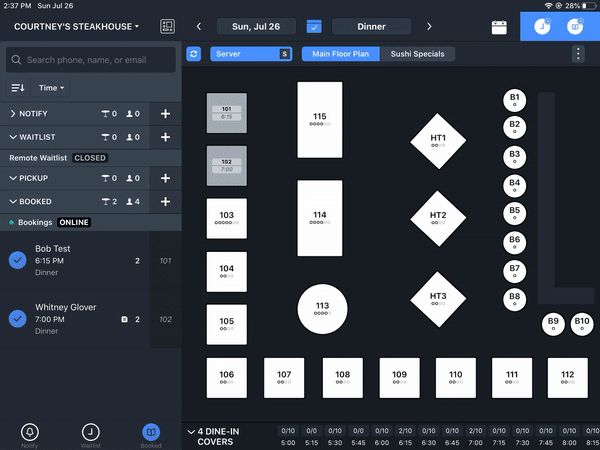Open Courtney's Steakhouse venue dropdown
The height and width of the screenshot is (450, 600).
[76, 26]
